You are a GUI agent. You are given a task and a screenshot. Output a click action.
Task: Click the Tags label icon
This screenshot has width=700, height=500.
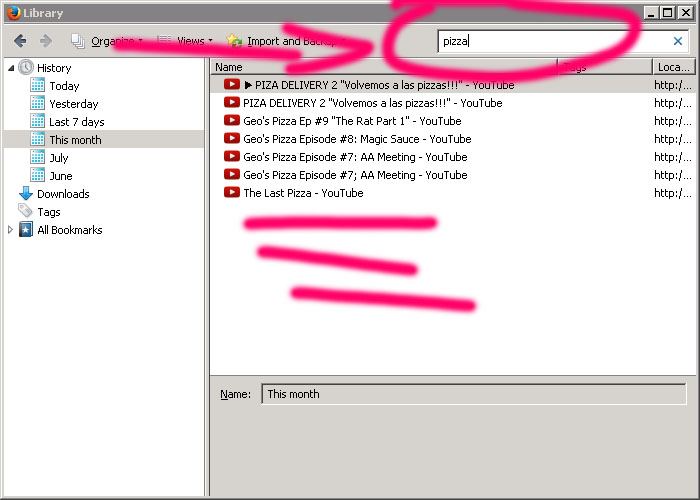pos(25,210)
